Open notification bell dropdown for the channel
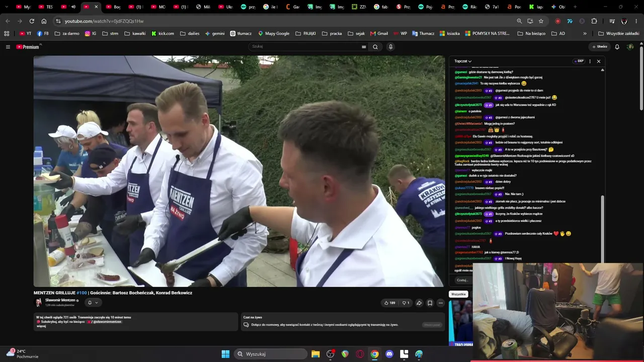The height and width of the screenshot is (362, 644). click(x=93, y=302)
